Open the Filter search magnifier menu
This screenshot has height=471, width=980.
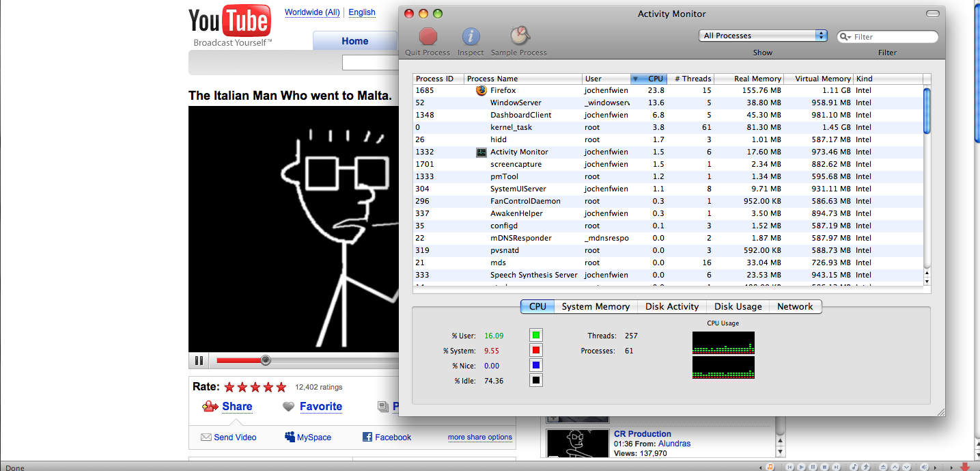coord(845,37)
